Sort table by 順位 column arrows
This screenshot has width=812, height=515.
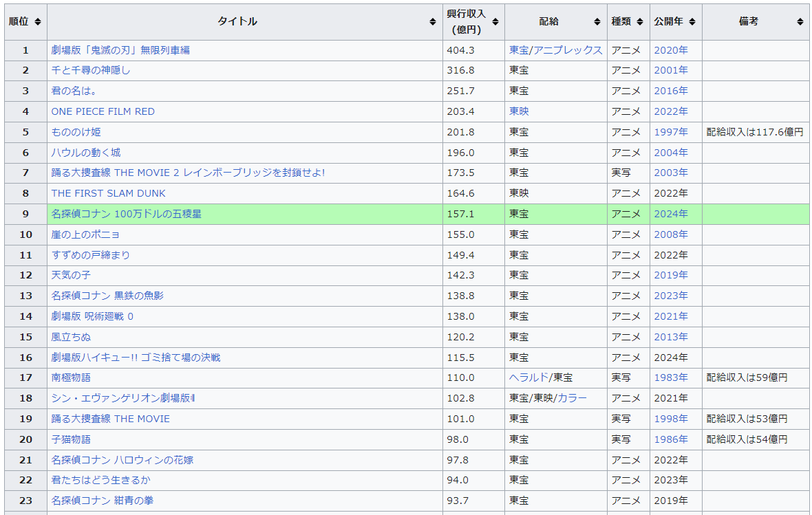[37, 22]
